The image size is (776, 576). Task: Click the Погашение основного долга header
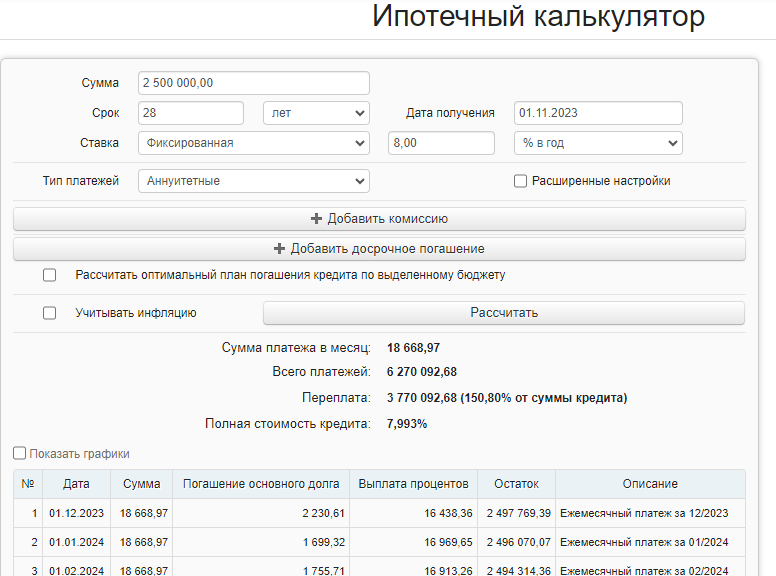261,484
